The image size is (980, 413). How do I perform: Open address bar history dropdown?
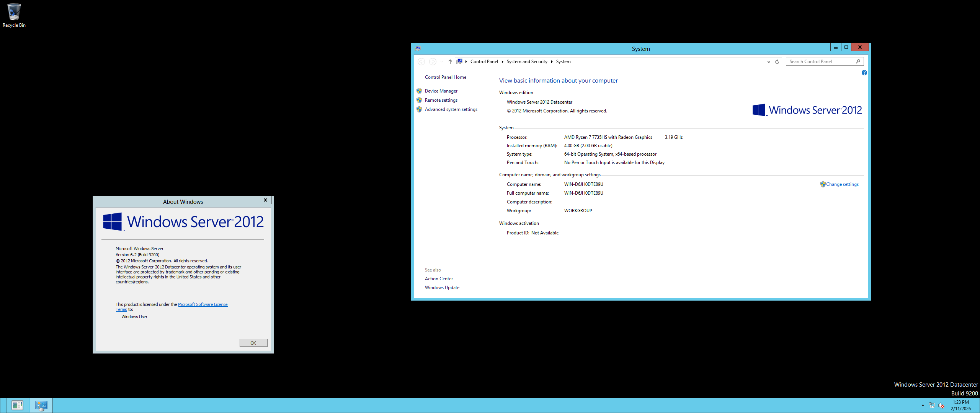tap(769, 62)
